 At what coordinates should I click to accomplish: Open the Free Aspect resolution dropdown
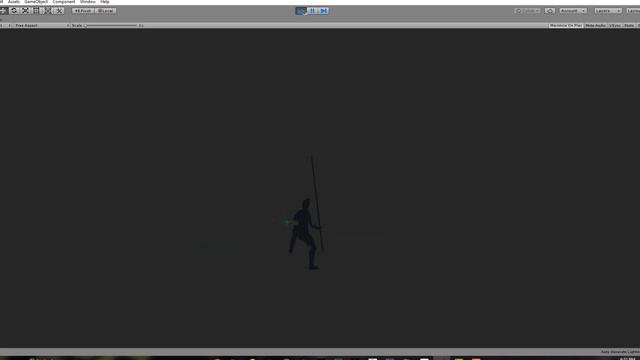[42, 25]
